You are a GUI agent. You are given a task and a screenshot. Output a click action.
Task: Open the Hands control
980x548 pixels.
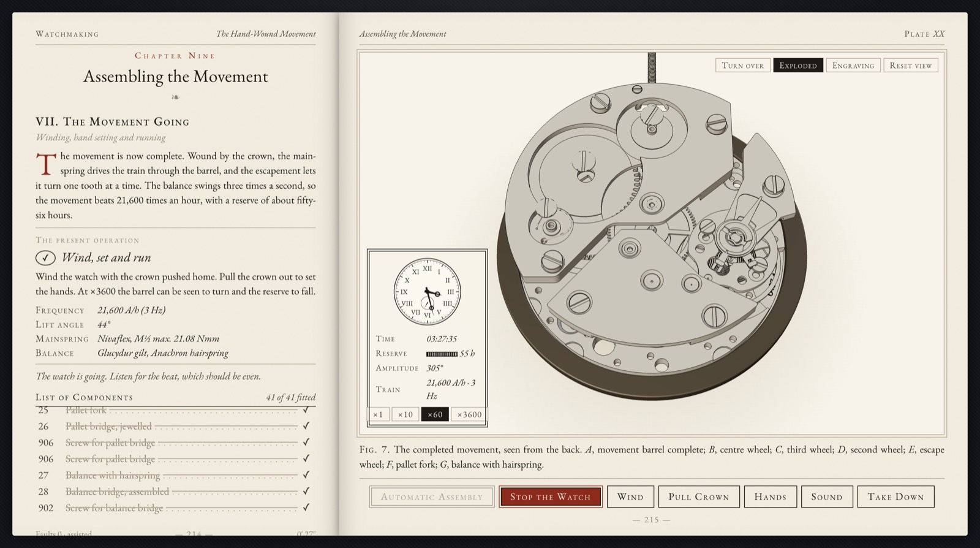tap(771, 497)
